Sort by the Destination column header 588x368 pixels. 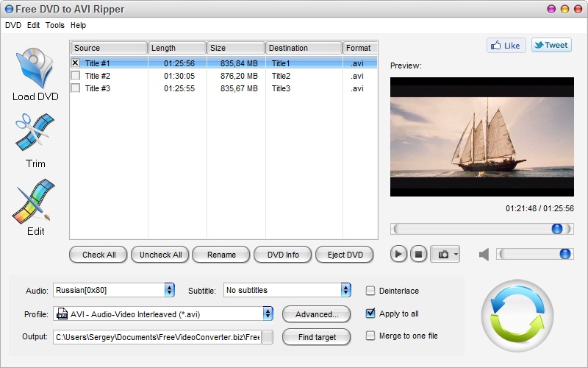coord(304,48)
